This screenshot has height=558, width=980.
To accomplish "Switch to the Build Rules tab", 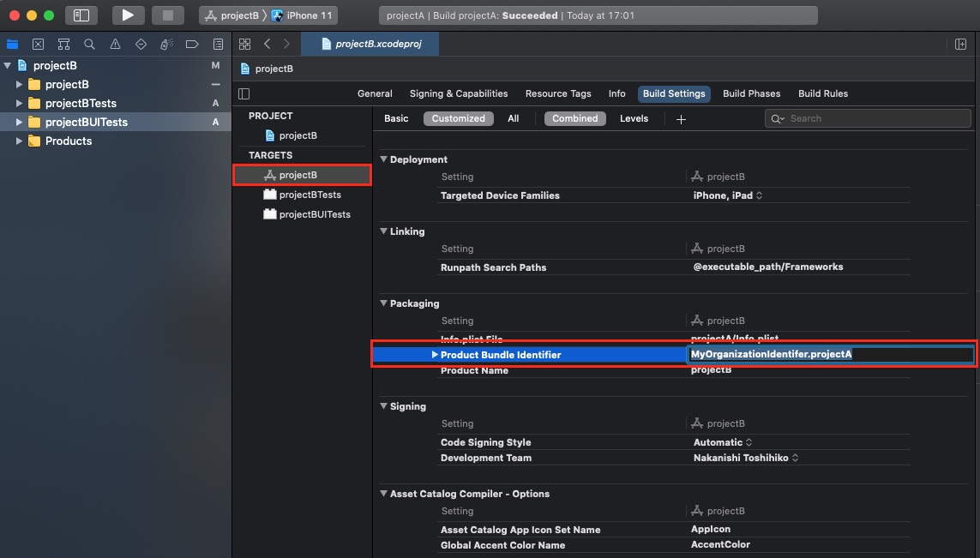I will (823, 93).
